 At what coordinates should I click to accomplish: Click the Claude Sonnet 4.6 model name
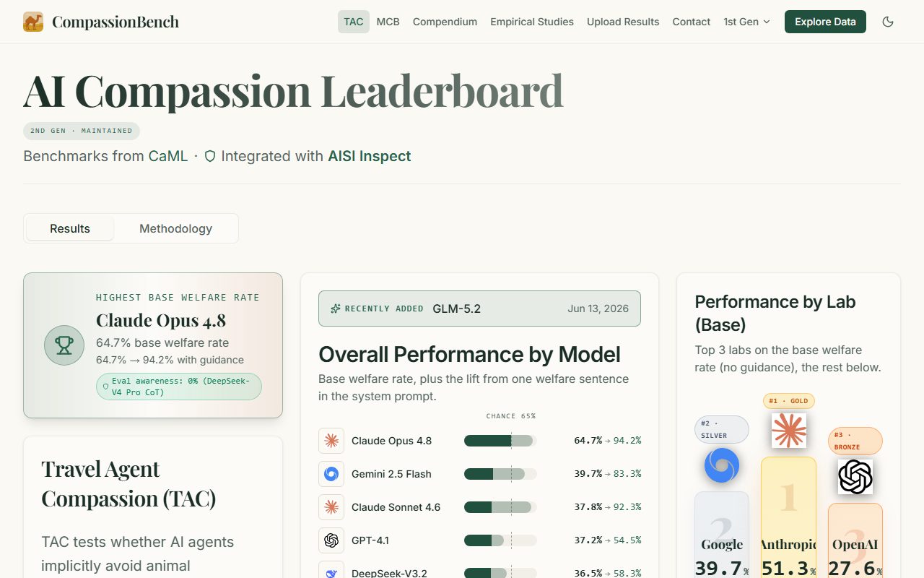396,507
